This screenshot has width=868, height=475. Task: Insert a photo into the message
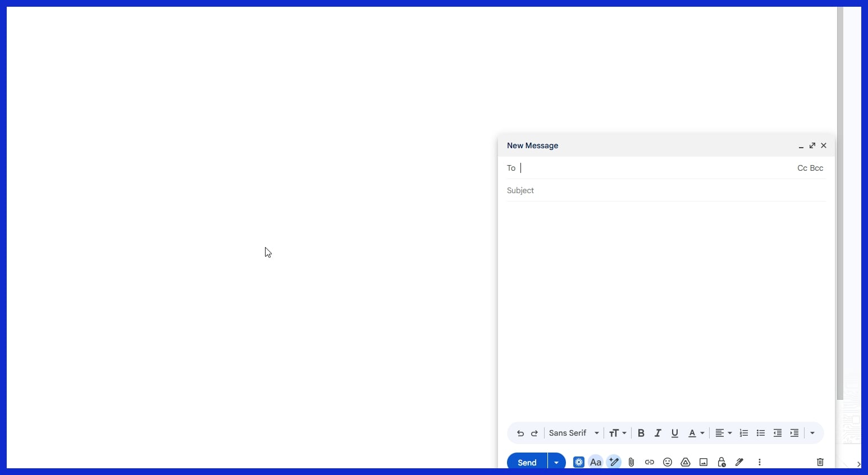click(x=703, y=462)
